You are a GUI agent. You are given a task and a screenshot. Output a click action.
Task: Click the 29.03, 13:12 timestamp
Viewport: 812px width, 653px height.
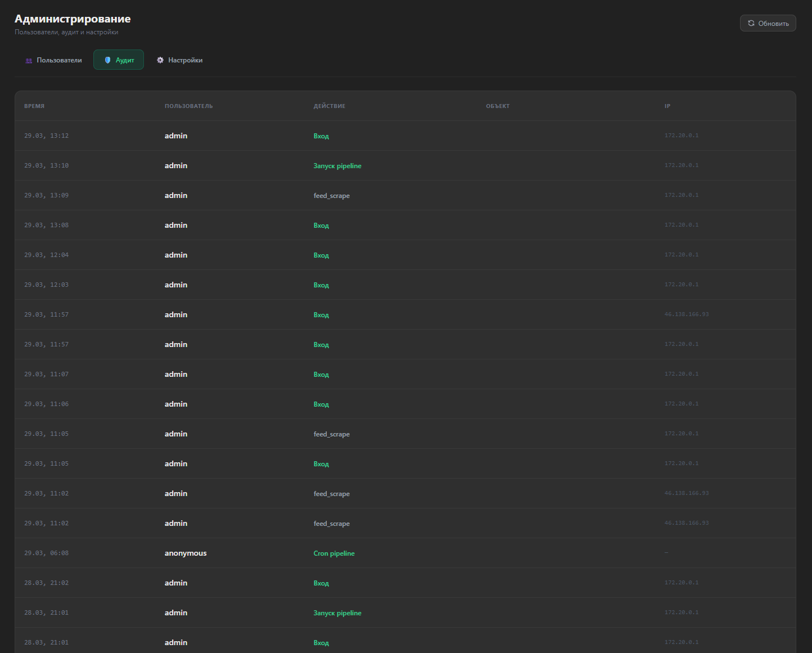point(46,136)
